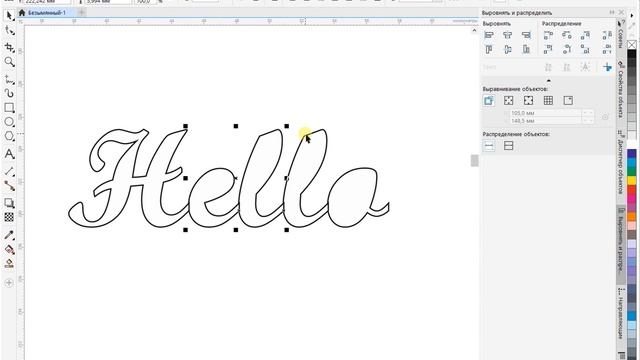Select the Zoom magnifier tool
The height and width of the screenshot is (360, 640).
click(9, 62)
